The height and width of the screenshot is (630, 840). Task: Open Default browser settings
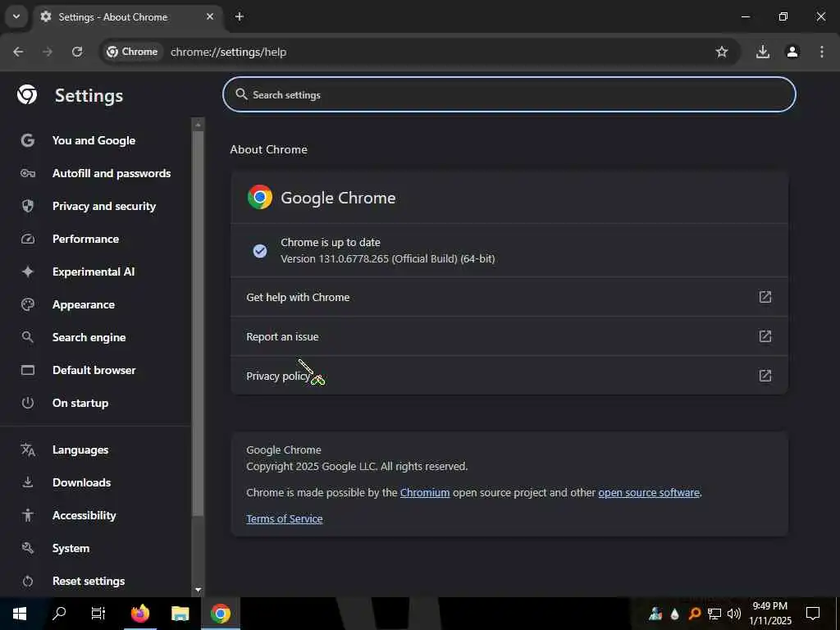click(x=94, y=370)
